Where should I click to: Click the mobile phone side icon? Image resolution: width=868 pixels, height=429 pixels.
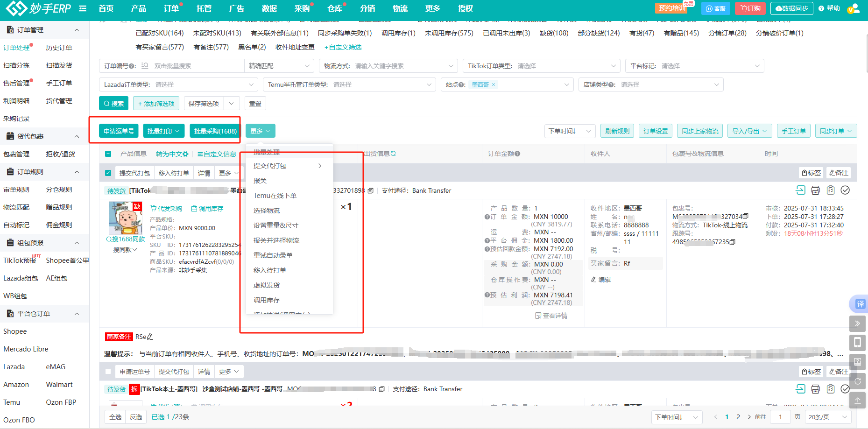[x=857, y=343]
